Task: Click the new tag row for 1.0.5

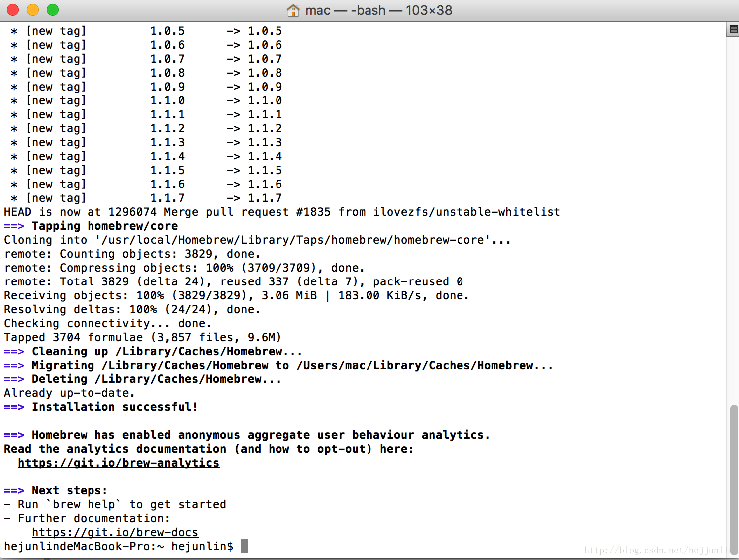Action: coord(146,31)
